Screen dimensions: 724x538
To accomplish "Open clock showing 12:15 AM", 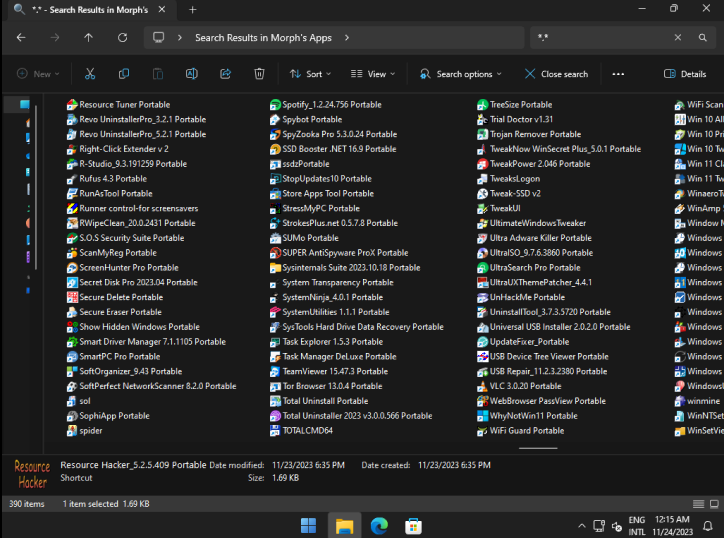I will tap(672, 526).
